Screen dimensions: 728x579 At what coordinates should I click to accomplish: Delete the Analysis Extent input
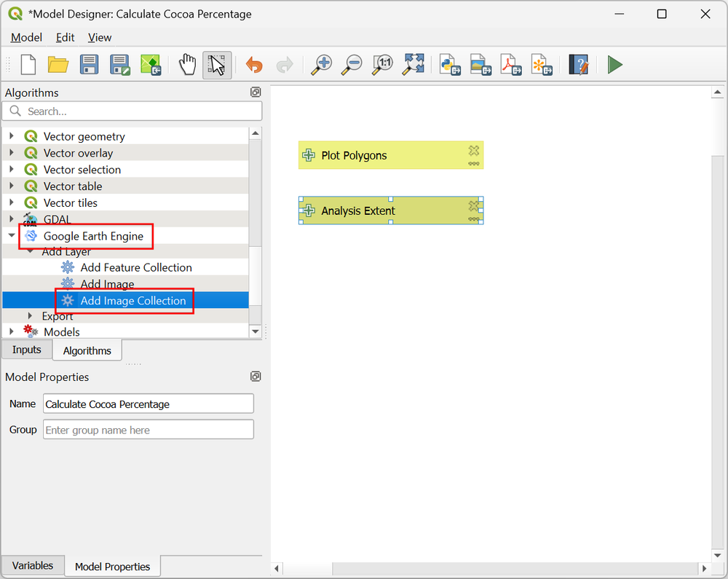tap(474, 205)
